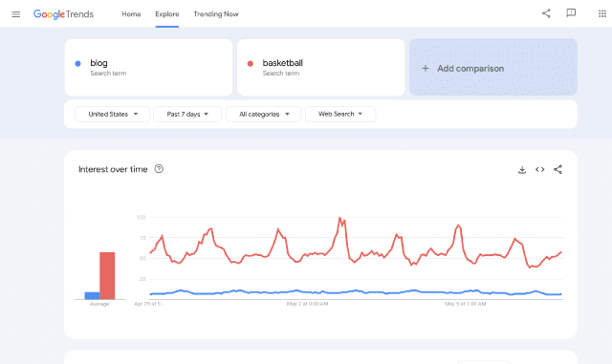612x364 pixels.
Task: Expand the All categories dropdown
Action: click(264, 115)
